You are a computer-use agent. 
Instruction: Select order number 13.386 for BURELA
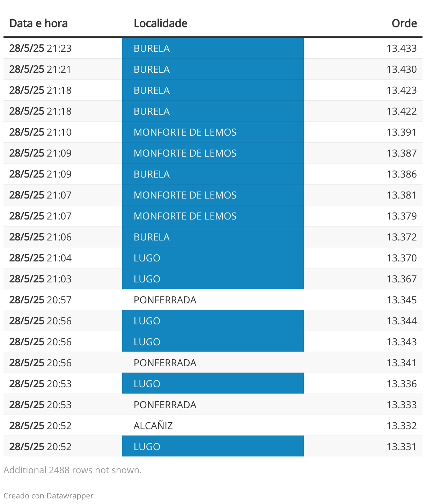[402, 174]
